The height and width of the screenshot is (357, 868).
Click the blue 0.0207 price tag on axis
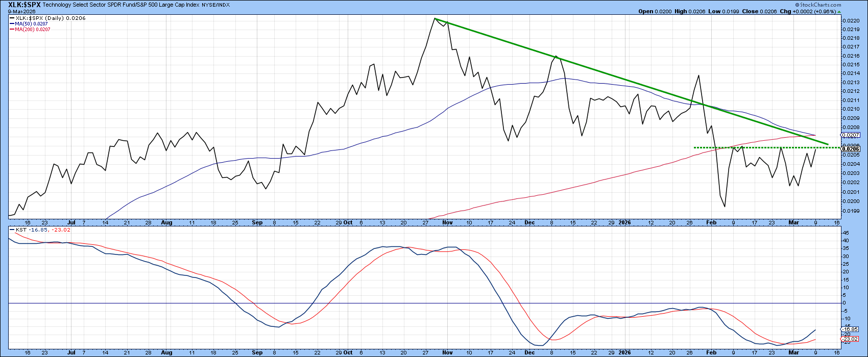[849, 135]
